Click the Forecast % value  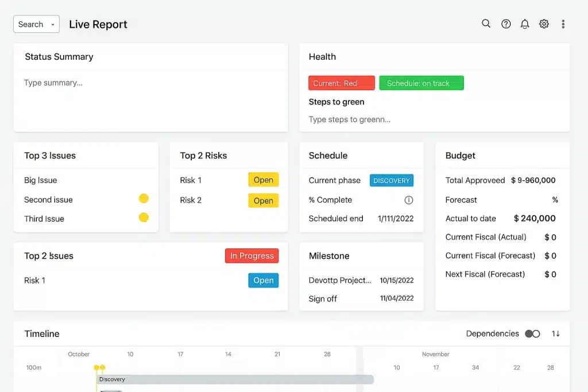pos(555,200)
